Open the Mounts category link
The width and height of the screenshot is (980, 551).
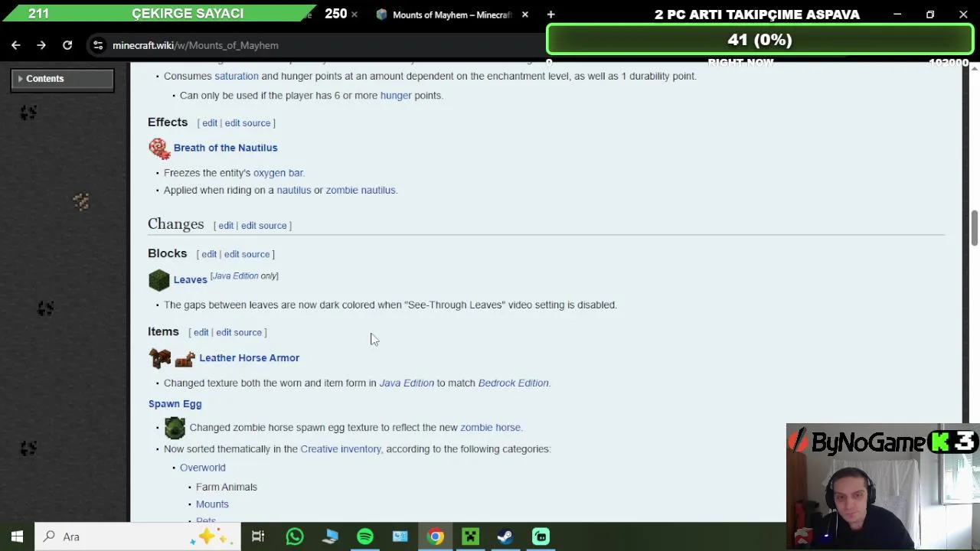212,504
